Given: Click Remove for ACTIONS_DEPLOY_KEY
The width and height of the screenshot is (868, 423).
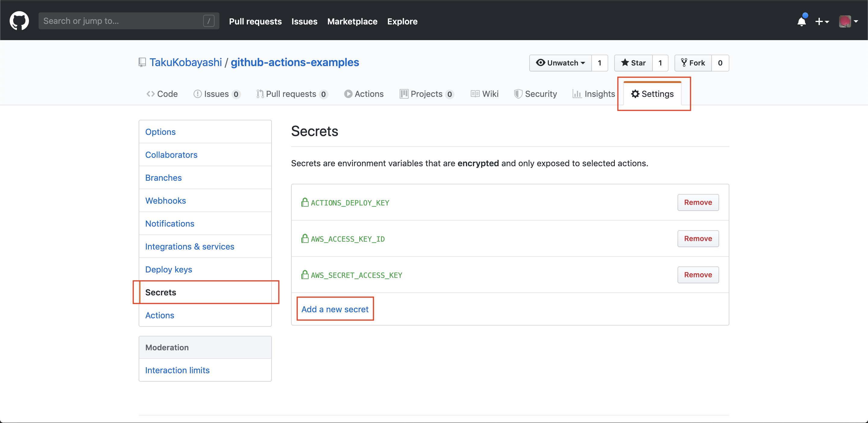Looking at the screenshot, I should [698, 202].
